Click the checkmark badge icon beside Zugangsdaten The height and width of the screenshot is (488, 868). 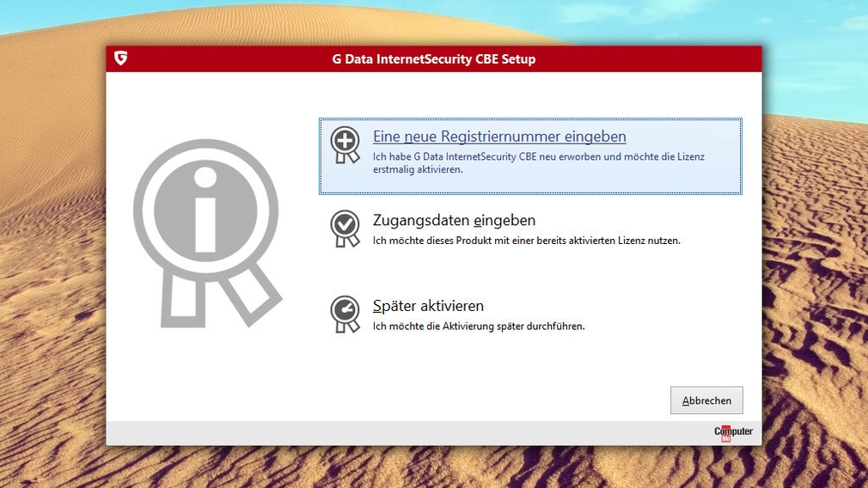[x=345, y=226]
